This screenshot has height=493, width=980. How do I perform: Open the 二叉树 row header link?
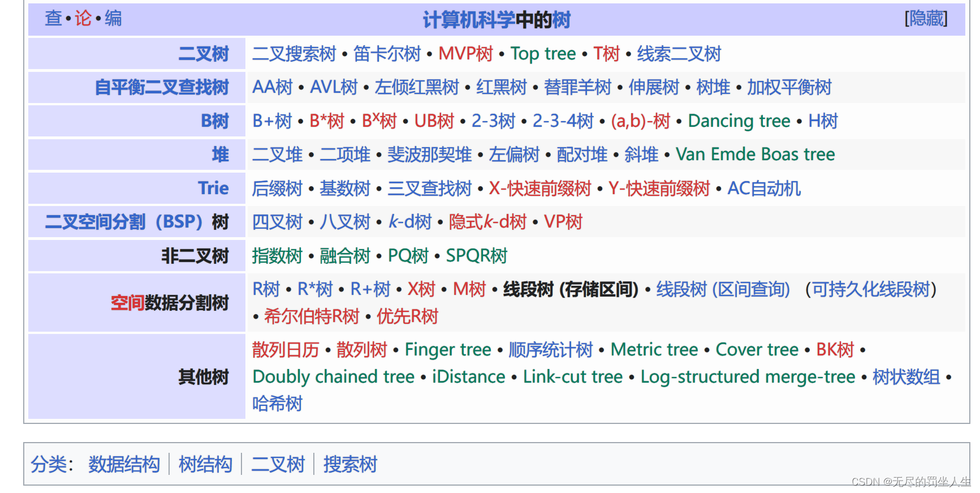(x=204, y=54)
